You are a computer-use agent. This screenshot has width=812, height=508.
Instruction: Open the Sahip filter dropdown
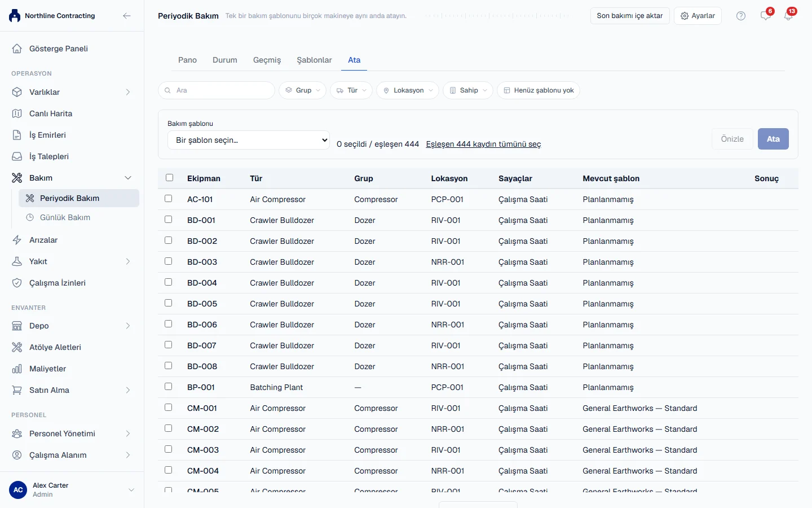point(468,90)
